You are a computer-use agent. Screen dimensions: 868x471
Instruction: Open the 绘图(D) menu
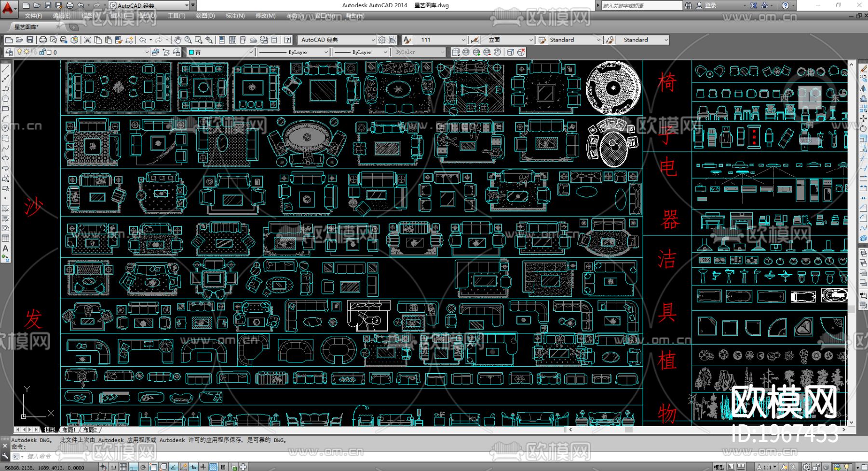205,16
